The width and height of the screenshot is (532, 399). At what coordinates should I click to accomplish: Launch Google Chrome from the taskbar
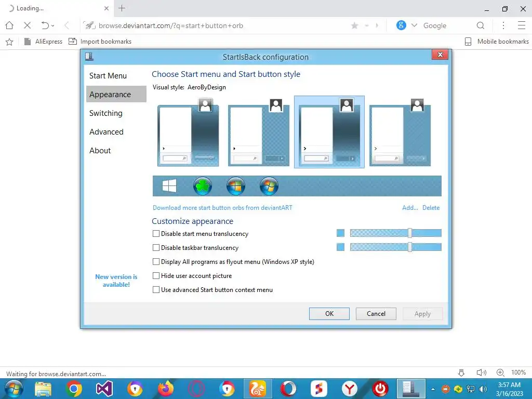[74, 389]
